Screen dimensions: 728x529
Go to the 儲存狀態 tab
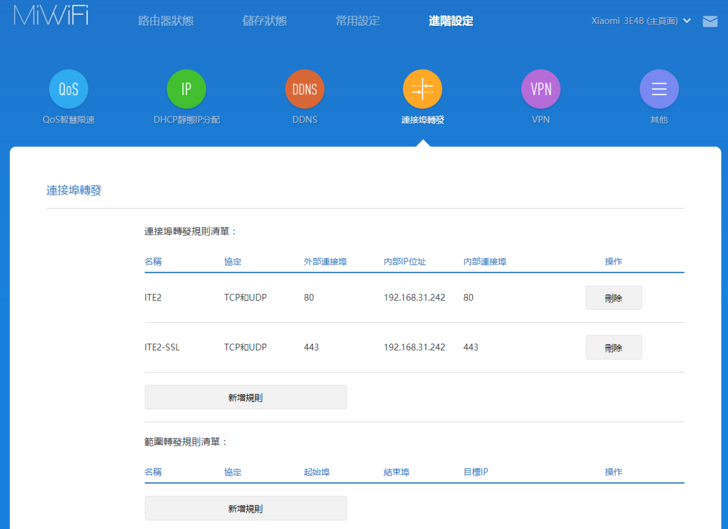[264, 21]
